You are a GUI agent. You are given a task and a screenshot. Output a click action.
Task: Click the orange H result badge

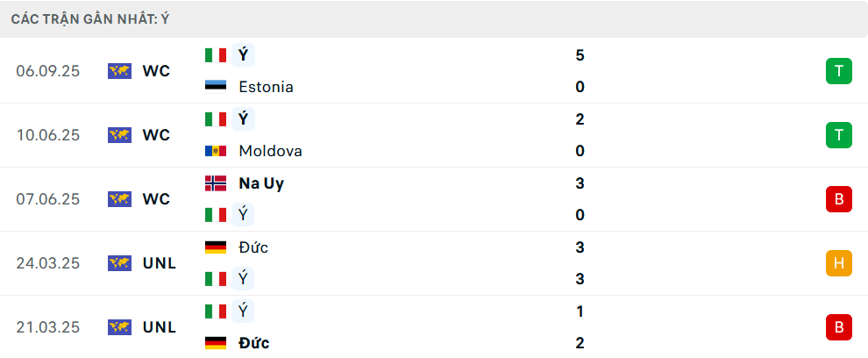pyautogui.click(x=838, y=263)
